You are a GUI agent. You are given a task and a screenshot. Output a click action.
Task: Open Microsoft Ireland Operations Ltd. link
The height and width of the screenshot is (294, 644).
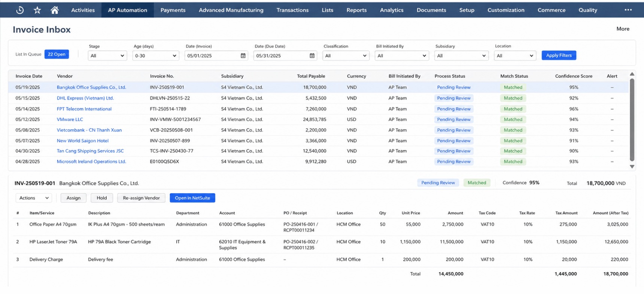click(91, 161)
